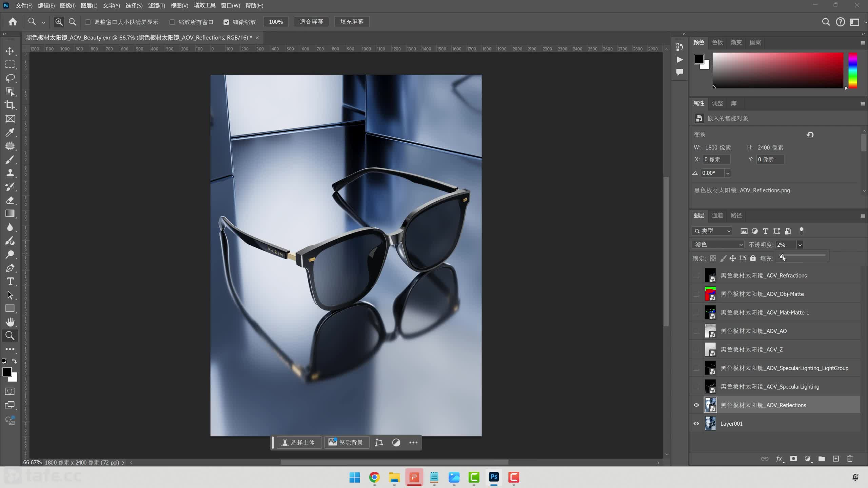Image resolution: width=868 pixels, height=488 pixels.
Task: Click the hue spectrum strip
Action: 853,70
